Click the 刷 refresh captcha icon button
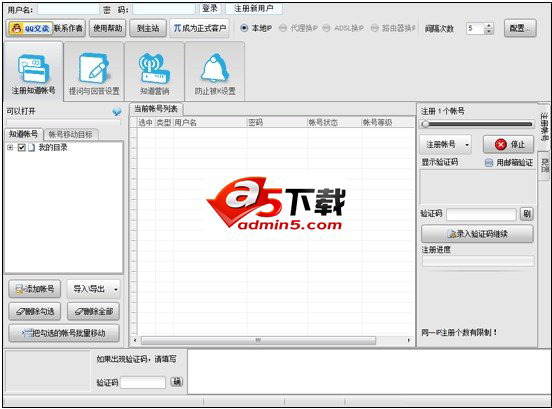This screenshot has width=552, height=409. 527,214
